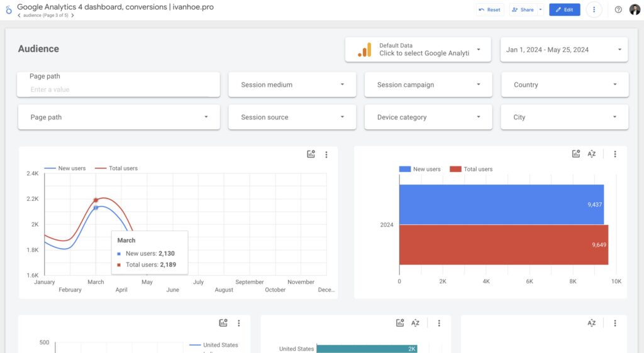Click the AZ sort icon on bar chart
Screen dimensions: 644x353
click(592, 154)
